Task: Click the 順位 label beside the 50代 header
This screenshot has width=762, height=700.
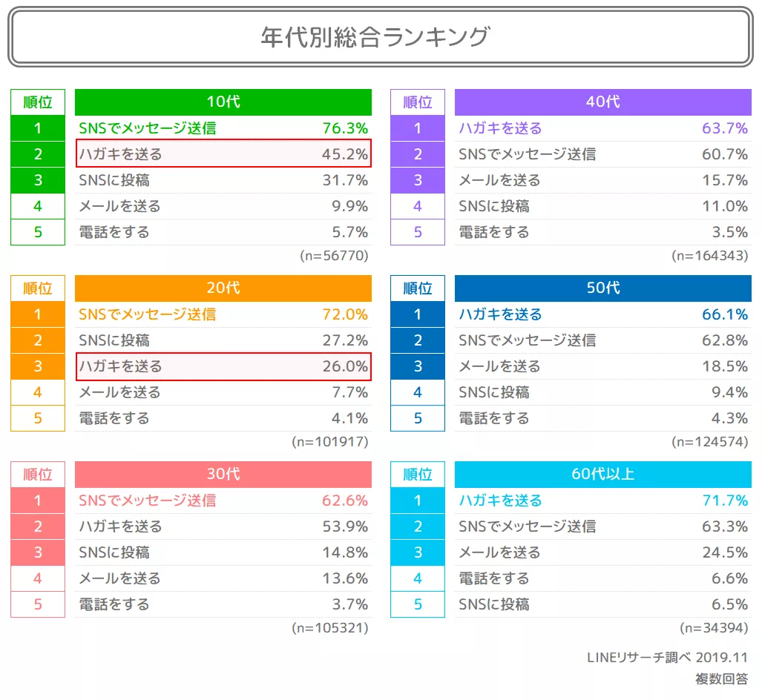Action: pyautogui.click(x=417, y=288)
